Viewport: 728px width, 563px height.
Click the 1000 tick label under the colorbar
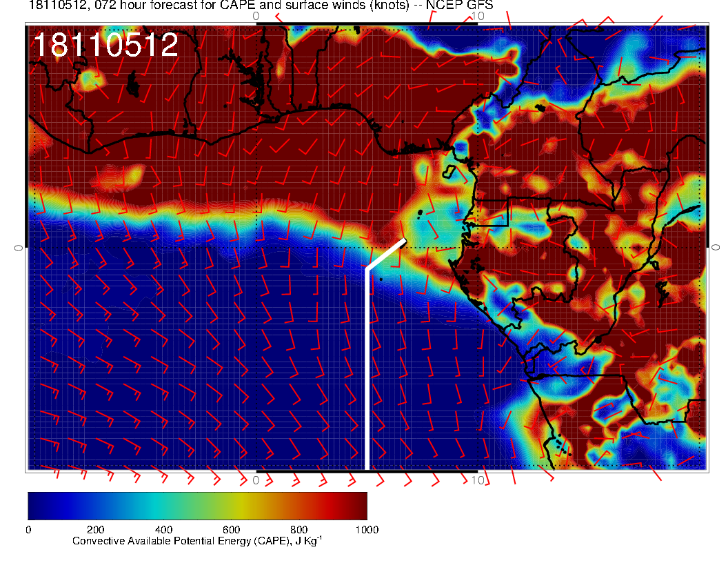[x=366, y=530]
